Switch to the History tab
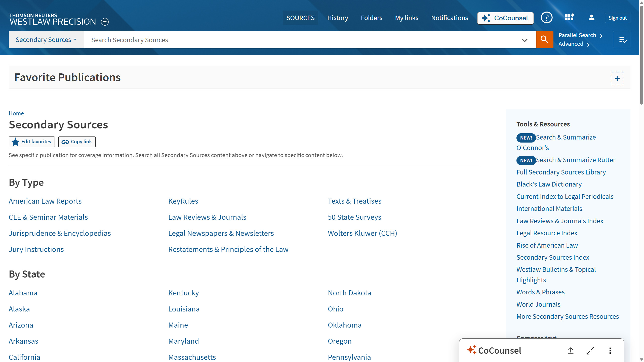 (338, 18)
